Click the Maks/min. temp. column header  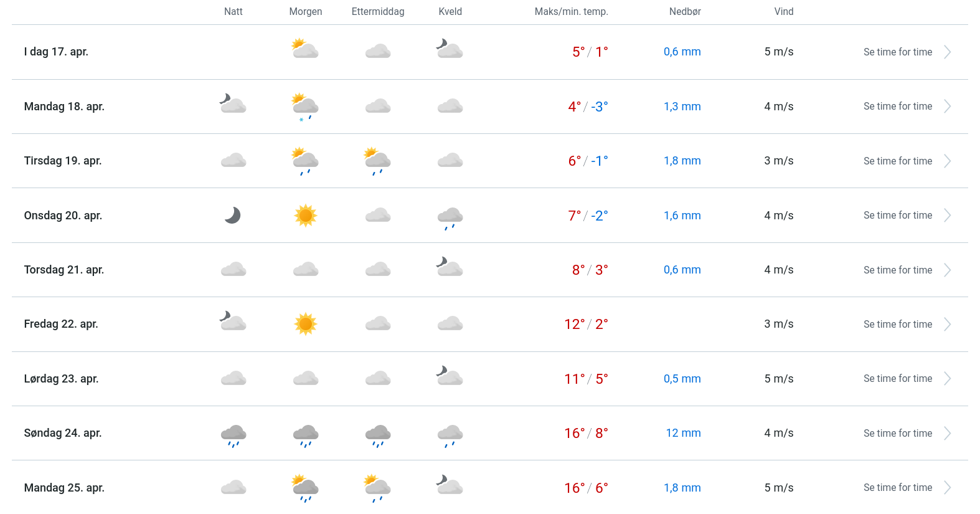point(571,12)
